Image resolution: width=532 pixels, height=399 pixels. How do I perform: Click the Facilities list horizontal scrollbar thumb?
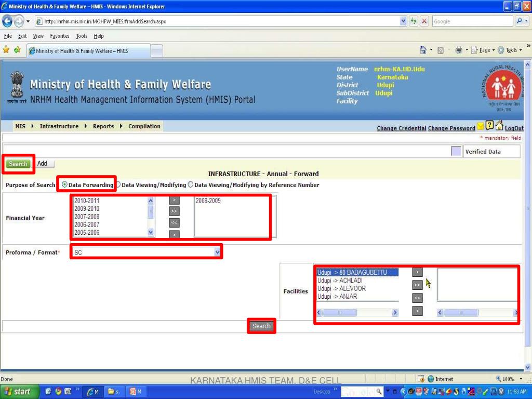(340, 312)
